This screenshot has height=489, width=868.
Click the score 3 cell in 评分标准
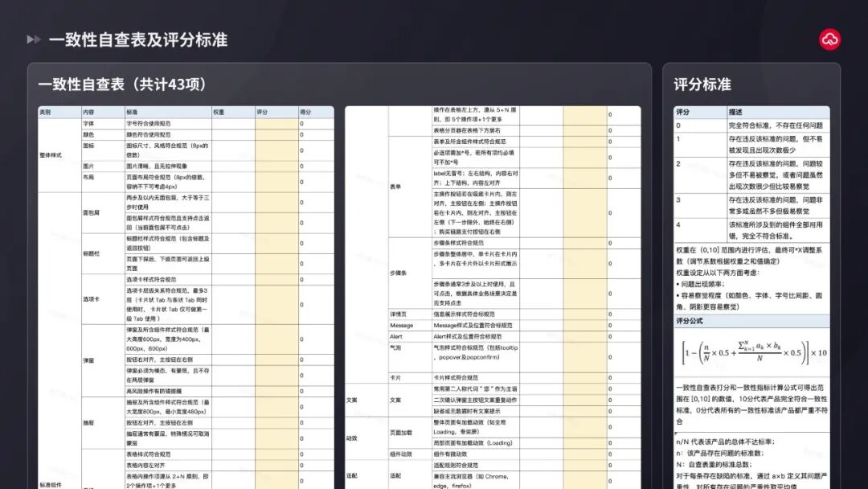(x=700, y=205)
